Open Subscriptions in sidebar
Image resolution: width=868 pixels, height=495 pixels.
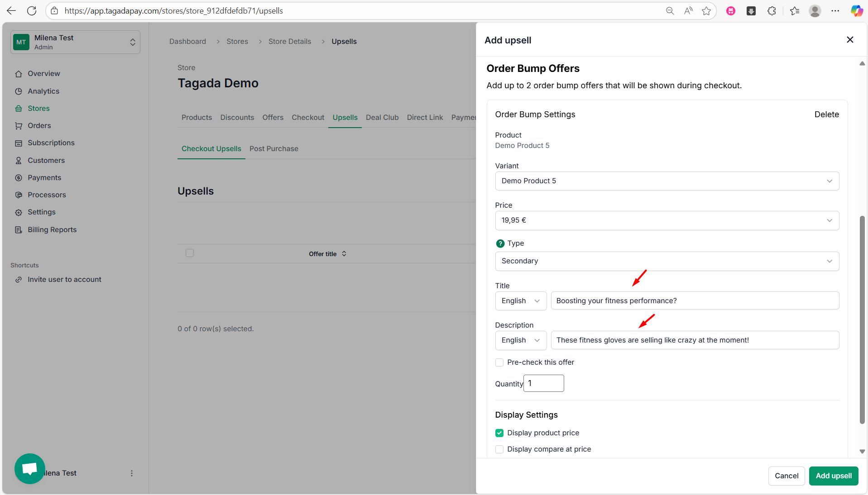click(51, 143)
